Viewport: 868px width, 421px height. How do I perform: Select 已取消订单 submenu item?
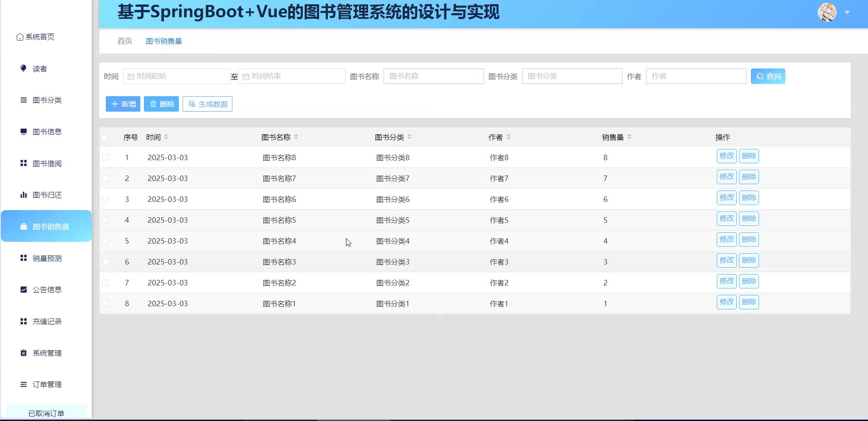click(46, 412)
